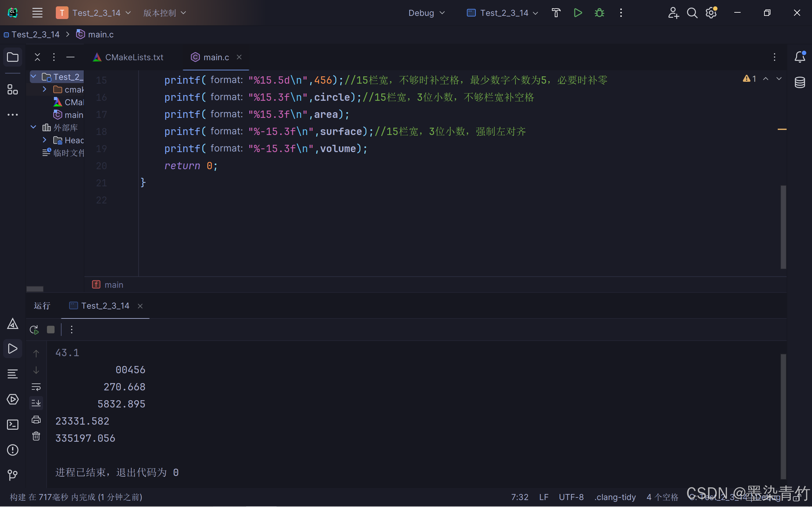Toggle the Project tool window folder icon
Image resolution: width=812 pixels, height=507 pixels.
[x=12, y=57]
